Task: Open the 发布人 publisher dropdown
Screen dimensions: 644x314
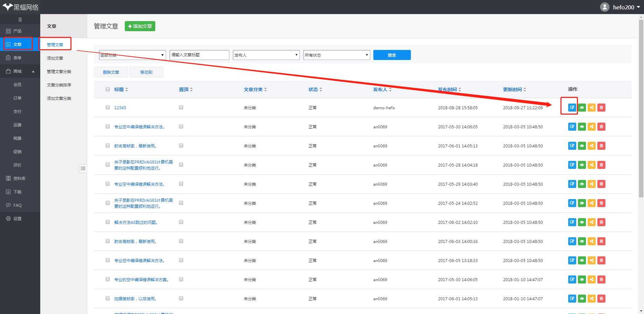Action: point(266,55)
